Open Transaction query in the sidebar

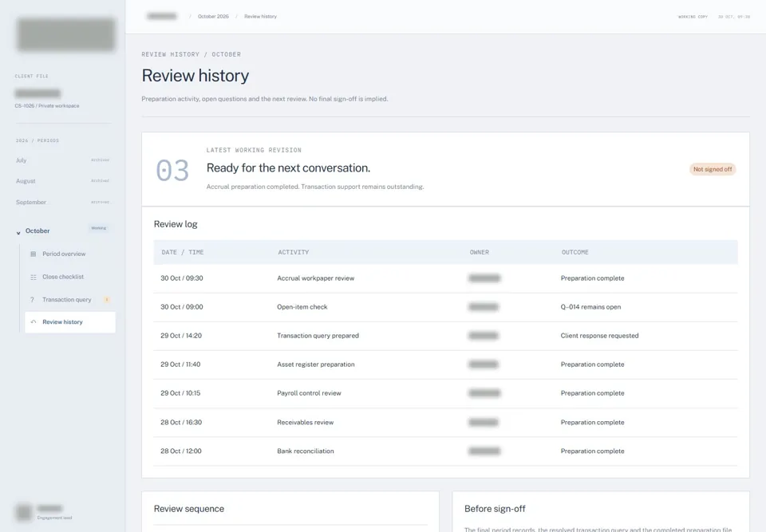pyautogui.click(x=70, y=299)
